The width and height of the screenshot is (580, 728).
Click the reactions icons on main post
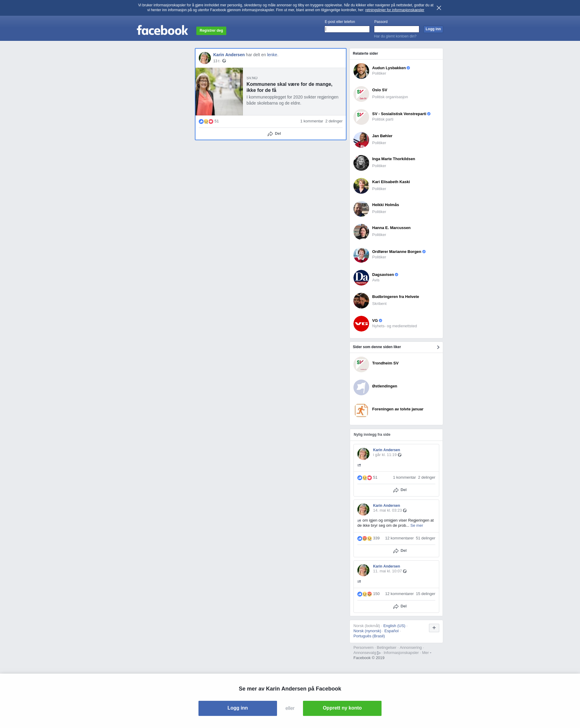[x=206, y=121]
